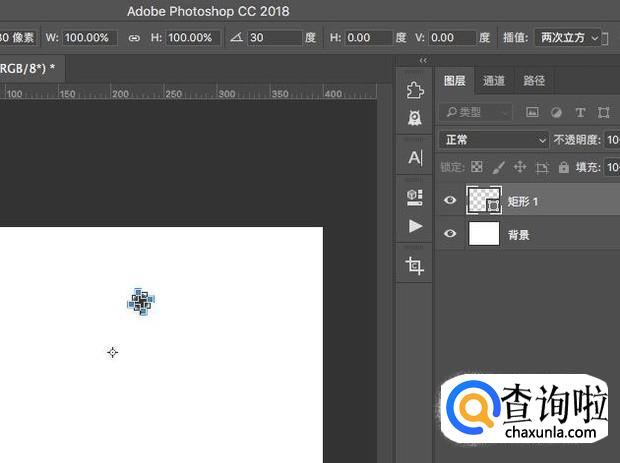This screenshot has height=463, width=620.
Task: Filter layers by shape layers icon
Action: tap(603, 113)
